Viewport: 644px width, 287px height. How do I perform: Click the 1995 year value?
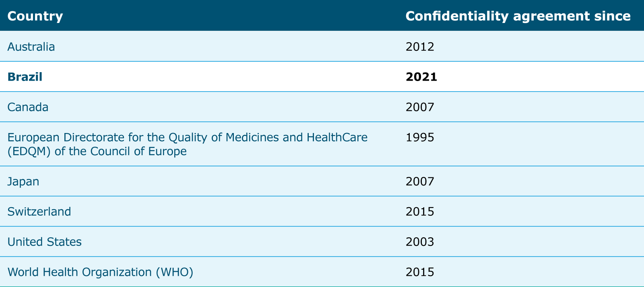pyautogui.click(x=420, y=137)
